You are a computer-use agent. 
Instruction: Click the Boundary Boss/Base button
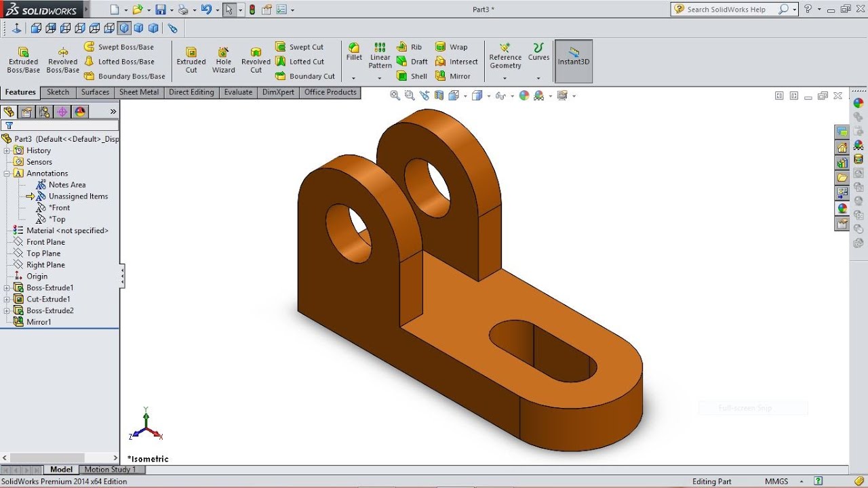(x=125, y=76)
